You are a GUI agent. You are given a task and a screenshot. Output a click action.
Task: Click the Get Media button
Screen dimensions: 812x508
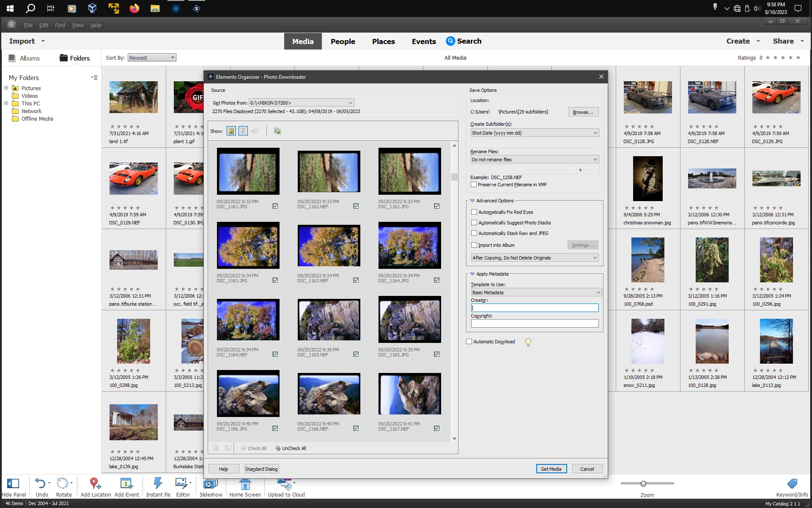tap(551, 469)
